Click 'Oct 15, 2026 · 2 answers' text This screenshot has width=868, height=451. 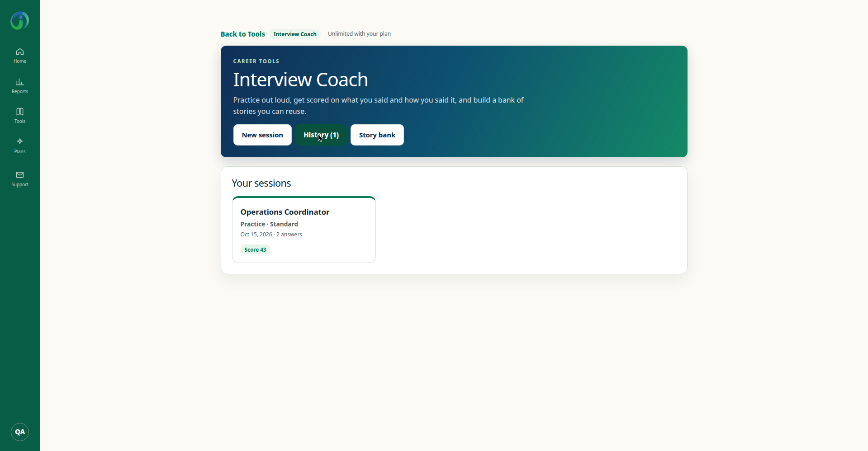pos(271,235)
